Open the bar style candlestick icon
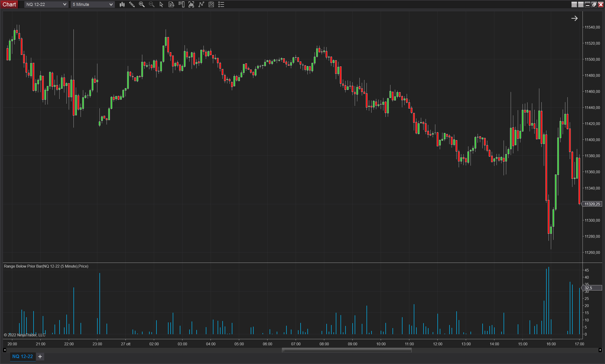 [x=122, y=4]
